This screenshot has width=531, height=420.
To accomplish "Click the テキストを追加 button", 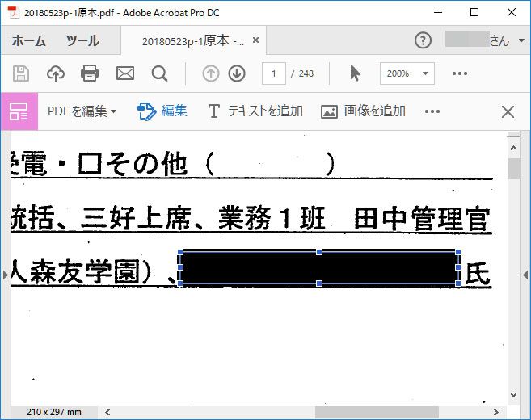I will [x=255, y=111].
